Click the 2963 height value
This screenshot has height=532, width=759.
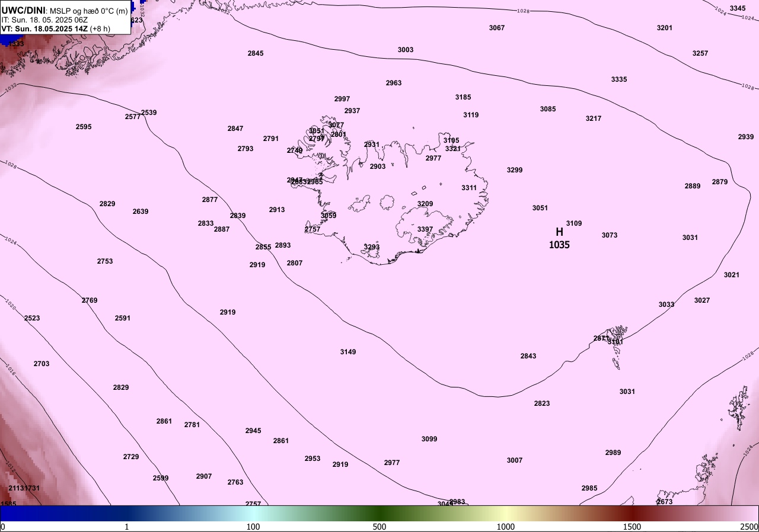(x=394, y=83)
